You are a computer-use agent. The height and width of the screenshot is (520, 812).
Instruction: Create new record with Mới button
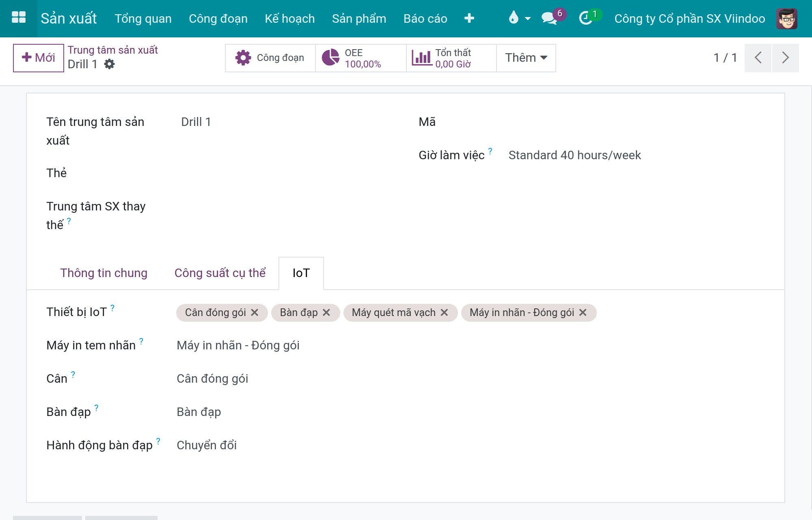[39, 58]
